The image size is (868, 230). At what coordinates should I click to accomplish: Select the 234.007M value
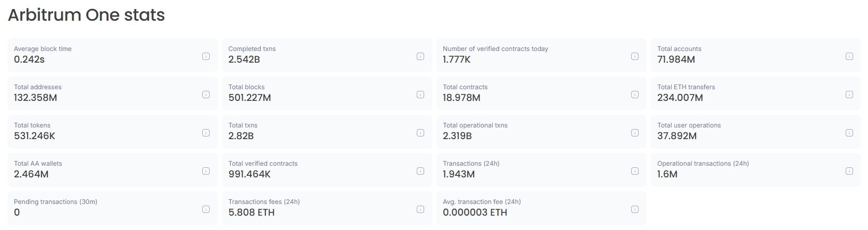pyautogui.click(x=680, y=98)
